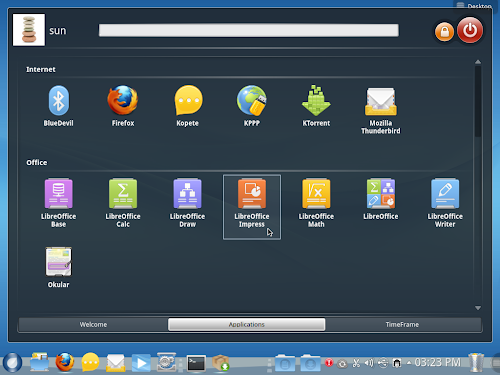This screenshot has width=500, height=375.
Task: Click the sun user avatar picture
Action: pyautogui.click(x=29, y=30)
